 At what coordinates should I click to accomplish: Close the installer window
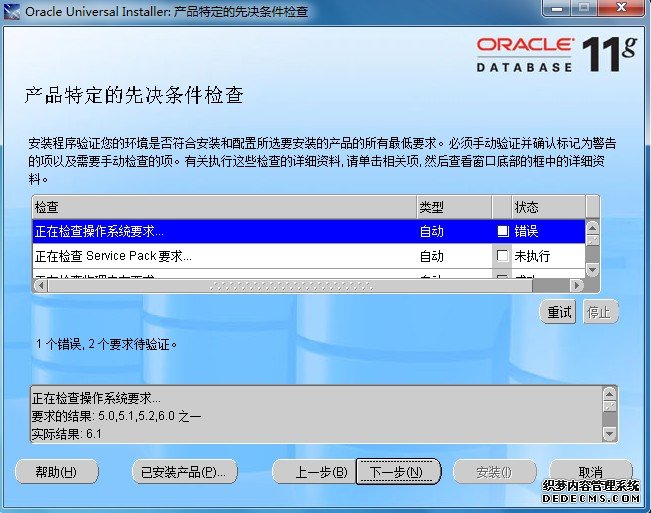click(622, 8)
